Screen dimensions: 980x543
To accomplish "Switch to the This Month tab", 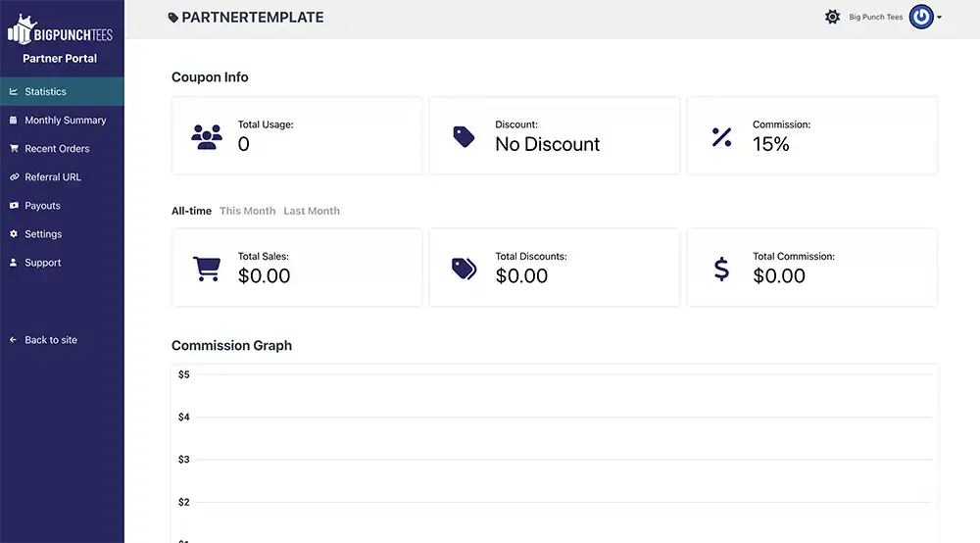I will tap(247, 211).
